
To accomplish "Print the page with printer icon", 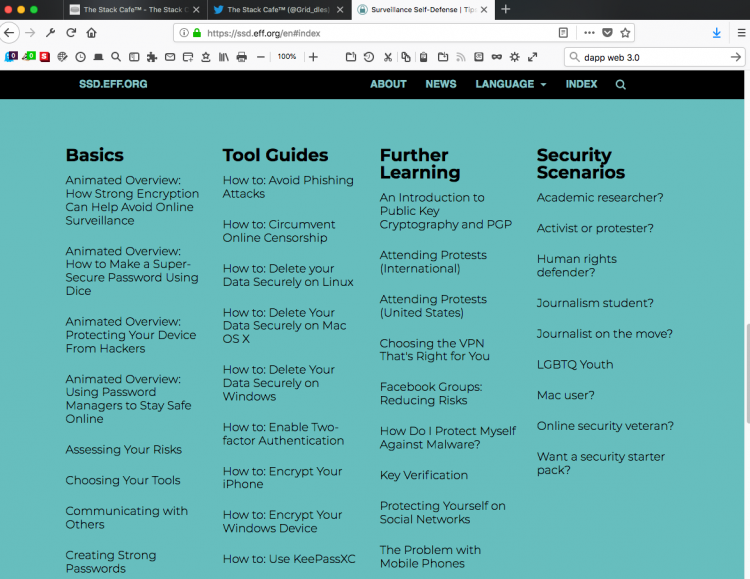I will click(x=242, y=57).
